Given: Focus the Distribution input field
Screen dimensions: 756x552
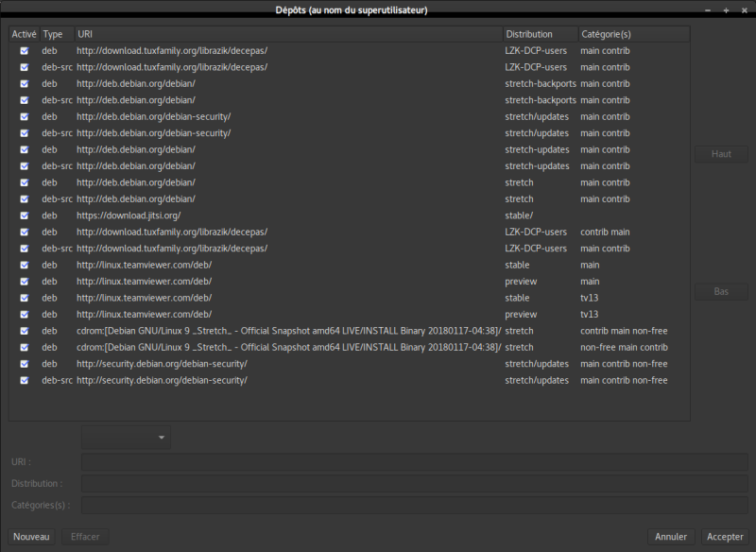Looking at the screenshot, I should pyautogui.click(x=415, y=484).
